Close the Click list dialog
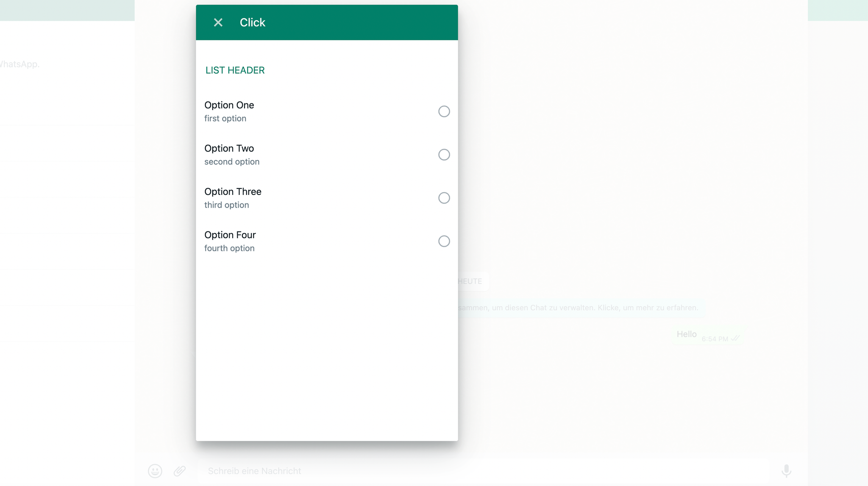Image resolution: width=868 pixels, height=486 pixels. pos(218,22)
